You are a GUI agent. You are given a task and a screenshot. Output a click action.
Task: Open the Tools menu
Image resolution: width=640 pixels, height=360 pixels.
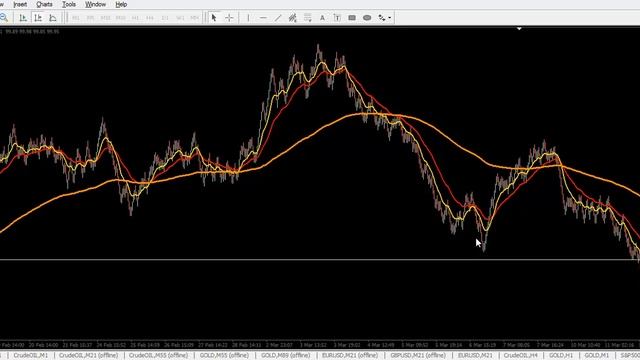click(x=69, y=4)
